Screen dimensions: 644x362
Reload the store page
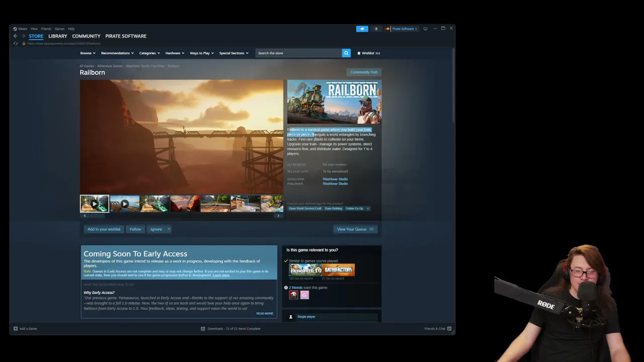click(16, 43)
